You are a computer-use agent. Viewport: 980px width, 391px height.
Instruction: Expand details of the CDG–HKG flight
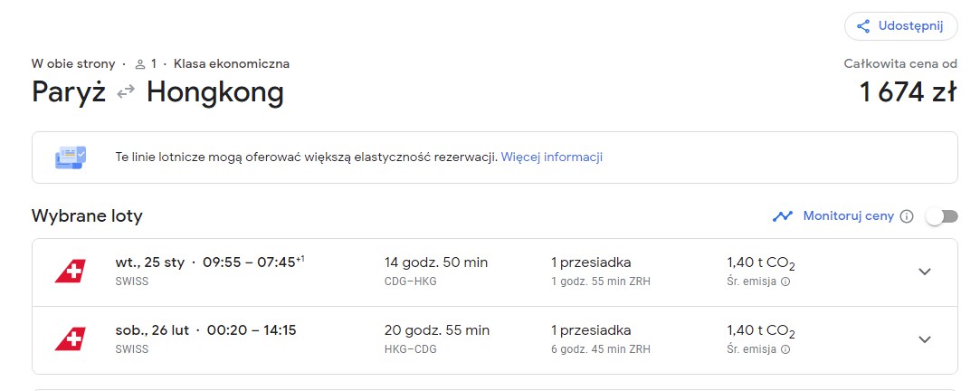925,272
